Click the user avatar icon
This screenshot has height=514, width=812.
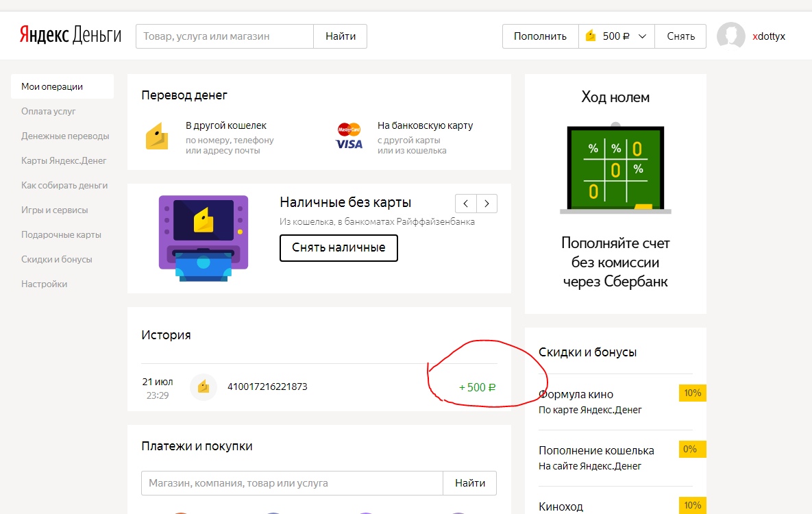730,36
